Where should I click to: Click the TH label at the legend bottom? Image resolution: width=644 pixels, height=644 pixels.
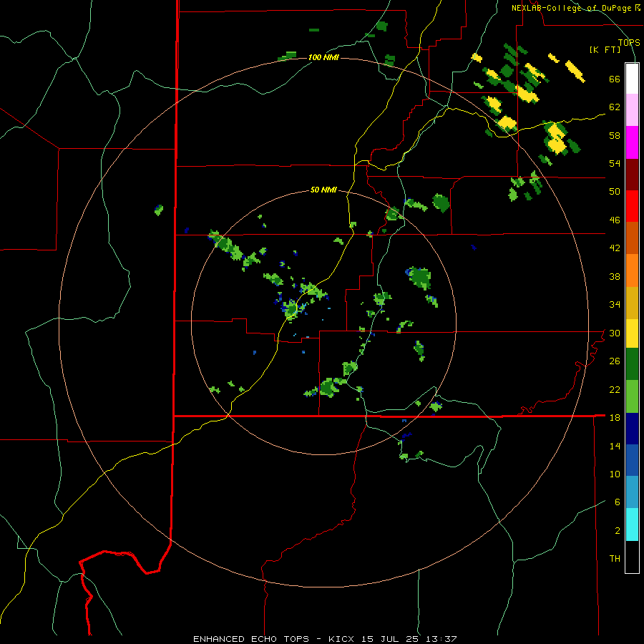pyautogui.click(x=615, y=559)
